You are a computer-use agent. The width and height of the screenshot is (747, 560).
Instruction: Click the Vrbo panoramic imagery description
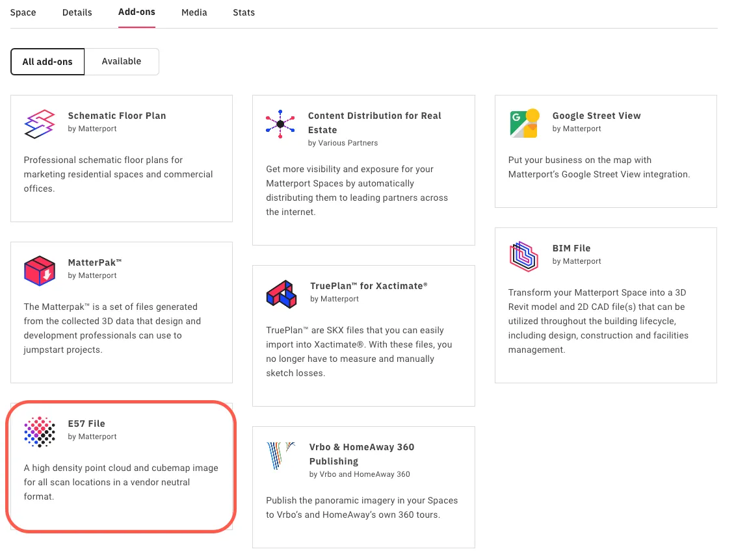[361, 507]
